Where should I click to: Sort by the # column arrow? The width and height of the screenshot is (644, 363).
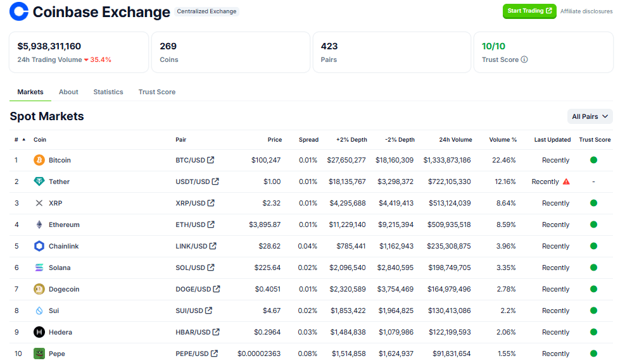point(24,140)
